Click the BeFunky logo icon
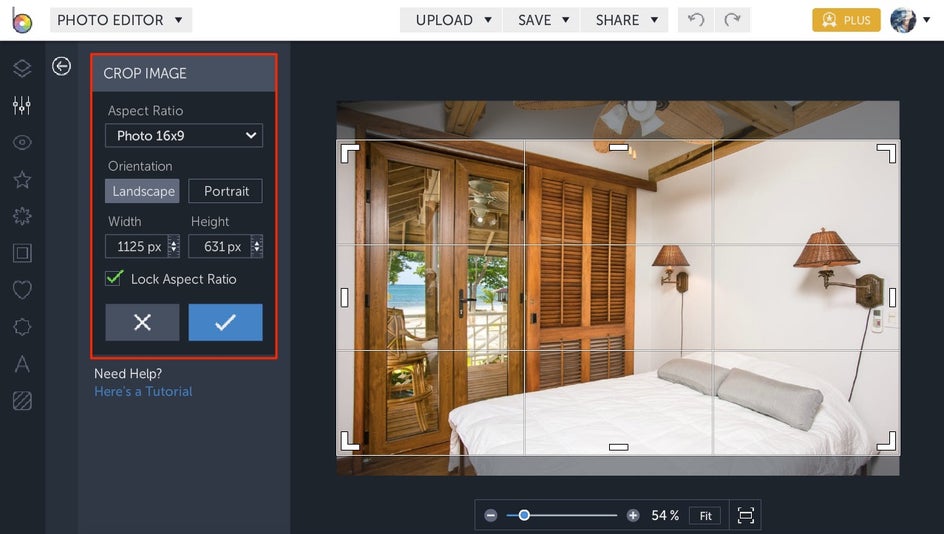This screenshot has width=944, height=534. [22, 20]
